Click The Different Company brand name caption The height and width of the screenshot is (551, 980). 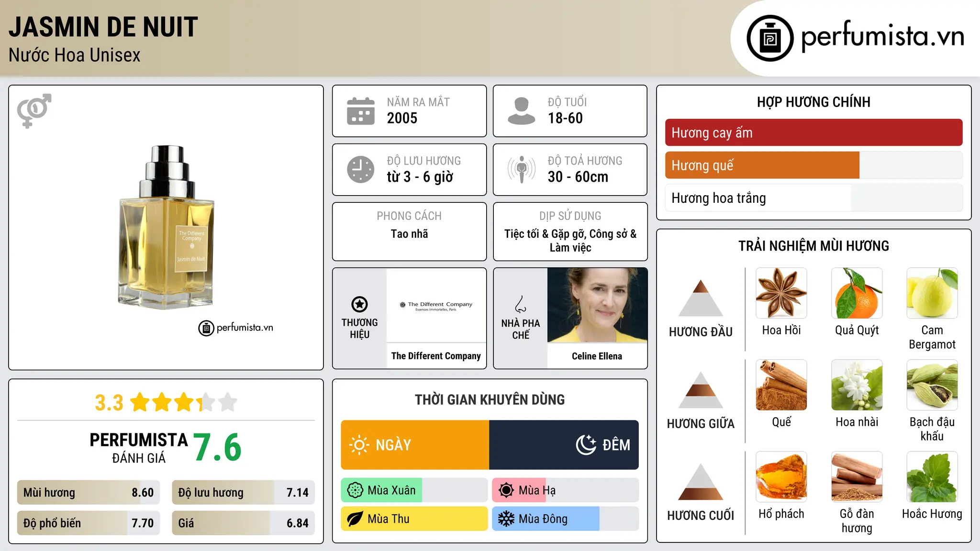(436, 356)
